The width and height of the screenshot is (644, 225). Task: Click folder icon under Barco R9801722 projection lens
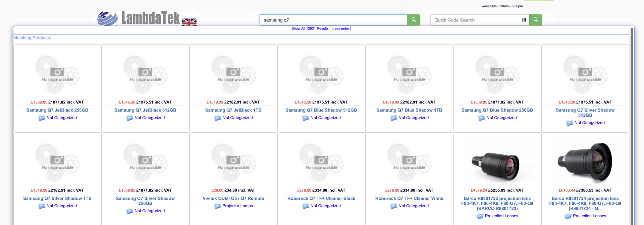[x=480, y=216]
